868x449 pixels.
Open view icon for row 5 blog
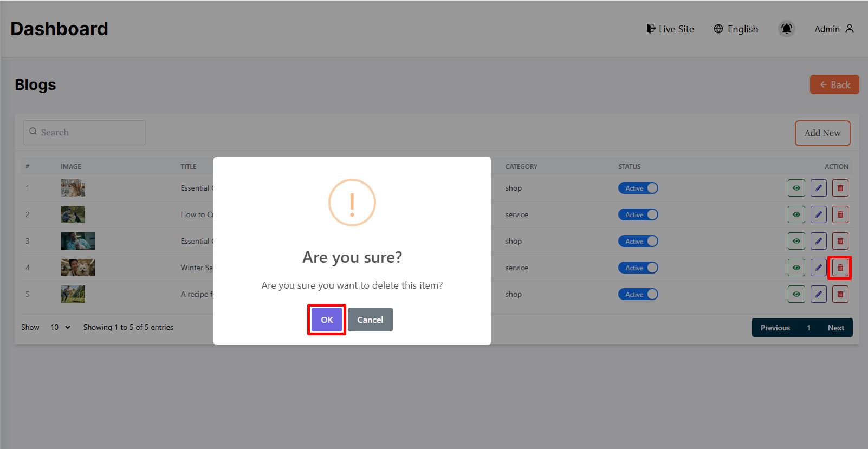pos(796,294)
